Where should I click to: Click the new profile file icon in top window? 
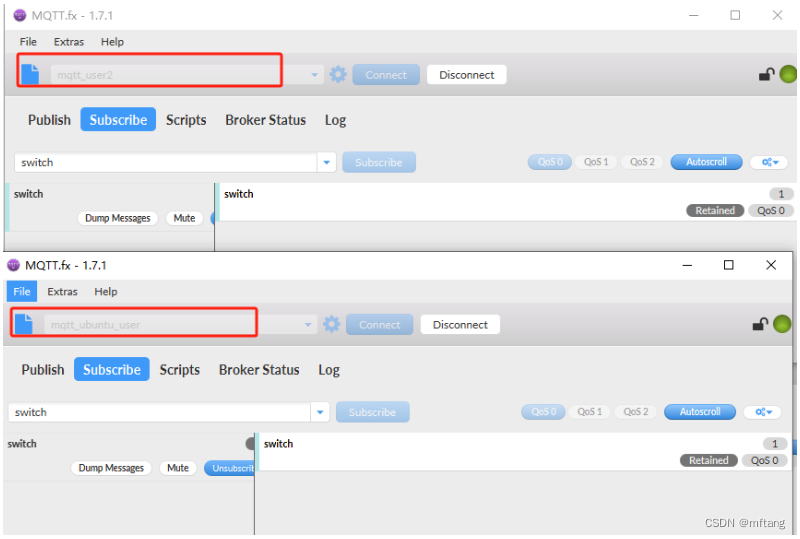click(30, 74)
